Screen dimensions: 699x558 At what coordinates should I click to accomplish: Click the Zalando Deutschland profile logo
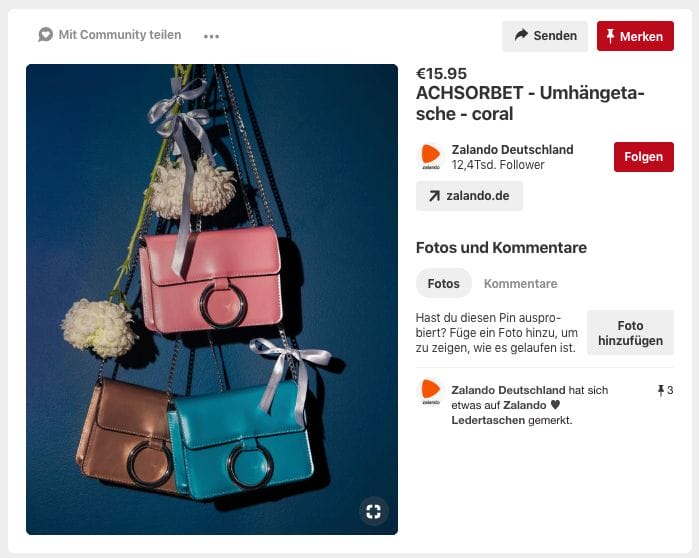coord(431,156)
